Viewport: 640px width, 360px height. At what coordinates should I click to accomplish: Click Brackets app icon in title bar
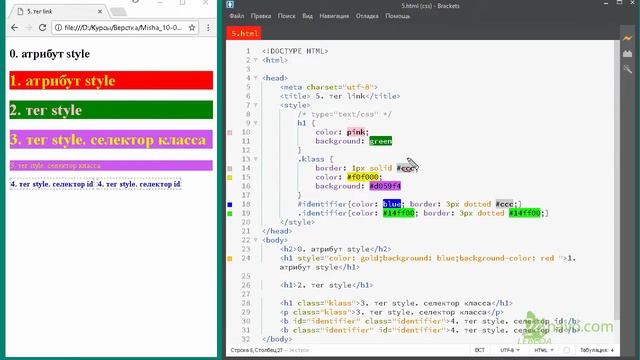[230, 4]
